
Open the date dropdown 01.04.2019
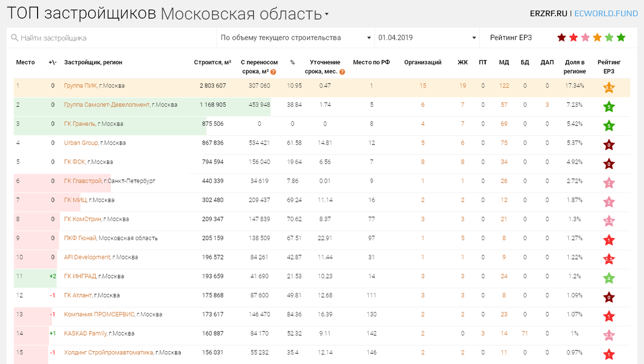[427, 38]
